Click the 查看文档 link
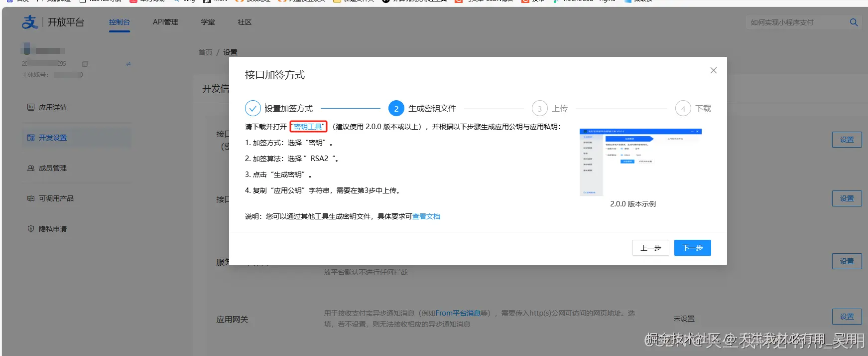Screen dimensions: 868x356 tap(426, 216)
